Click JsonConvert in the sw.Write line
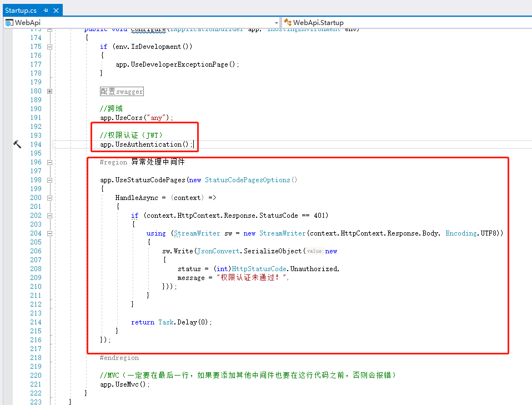 click(x=218, y=251)
